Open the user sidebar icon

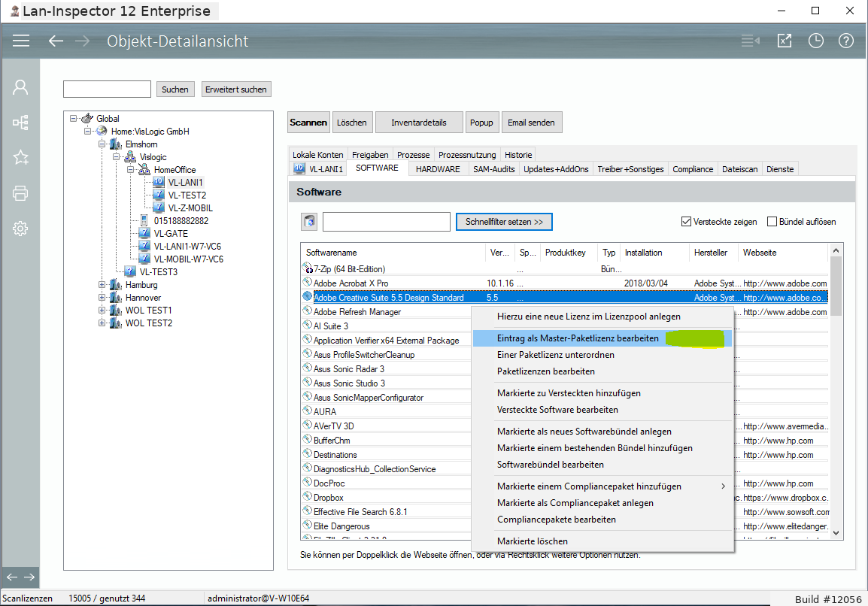(20, 87)
